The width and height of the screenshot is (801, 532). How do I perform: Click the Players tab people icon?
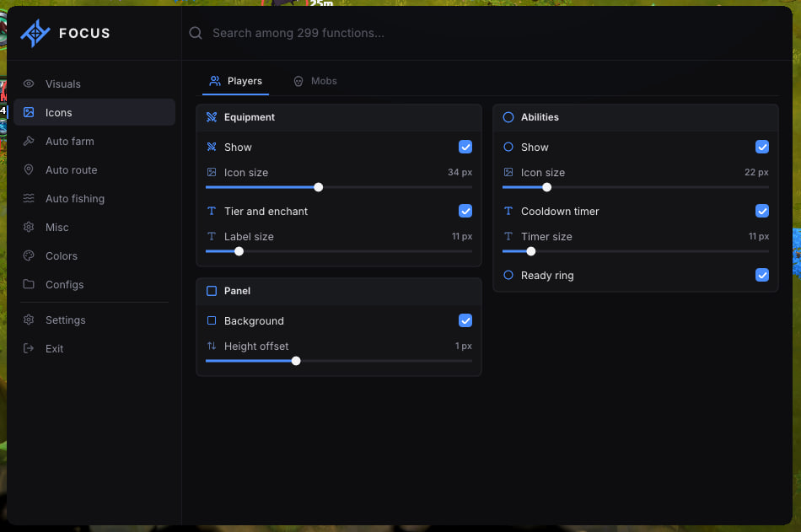[x=215, y=81]
